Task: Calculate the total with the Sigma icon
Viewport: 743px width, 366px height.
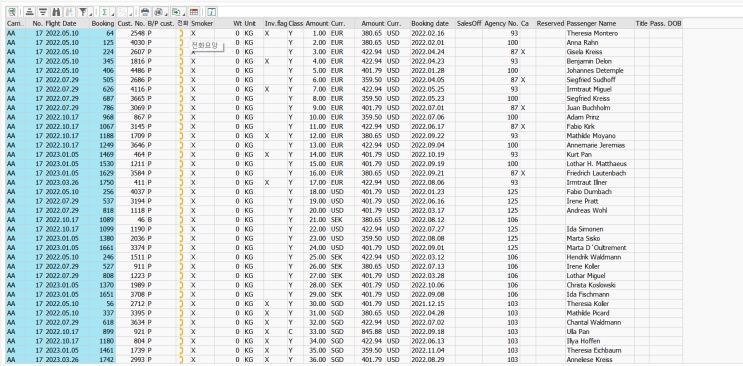Action: coord(105,12)
